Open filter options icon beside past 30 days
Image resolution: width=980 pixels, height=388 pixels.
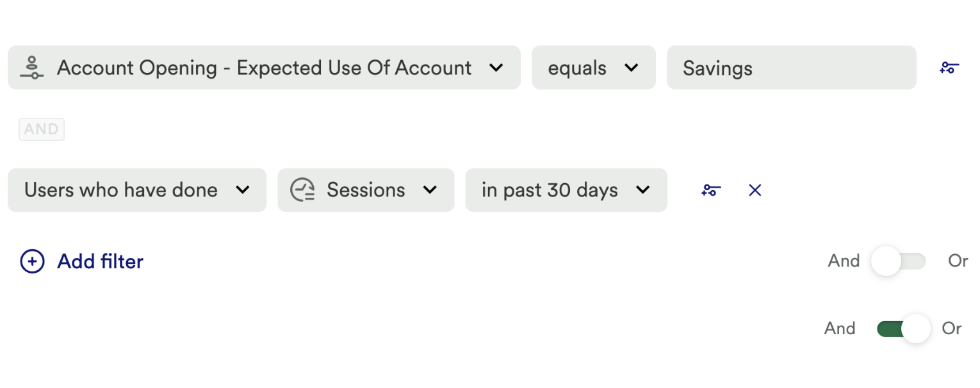pyautogui.click(x=711, y=190)
